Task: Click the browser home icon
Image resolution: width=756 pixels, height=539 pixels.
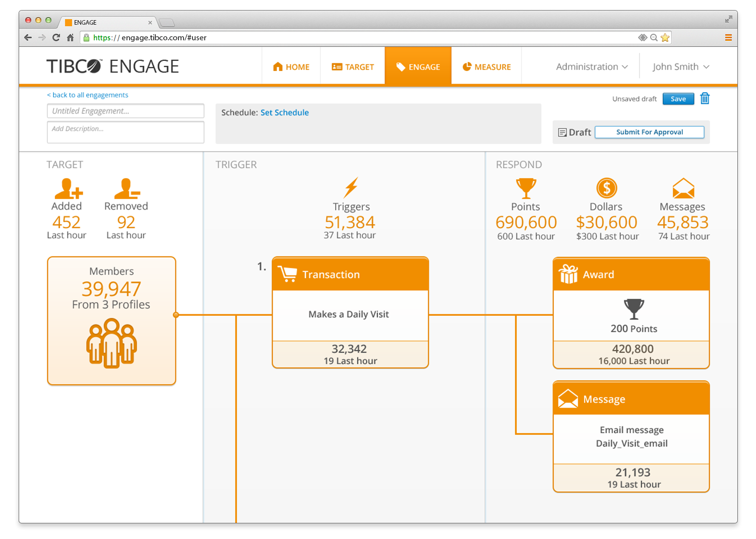Action: [x=71, y=37]
